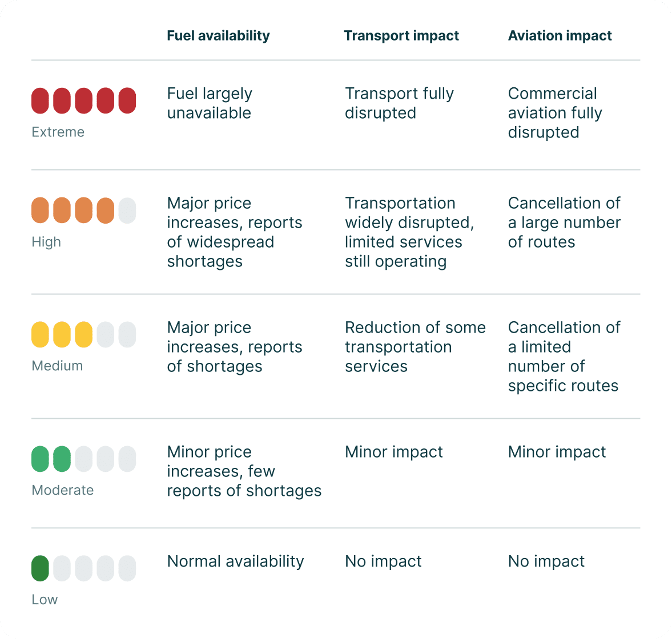Click the "Normal availability" cell
The image size is (672, 639).
pos(235,561)
